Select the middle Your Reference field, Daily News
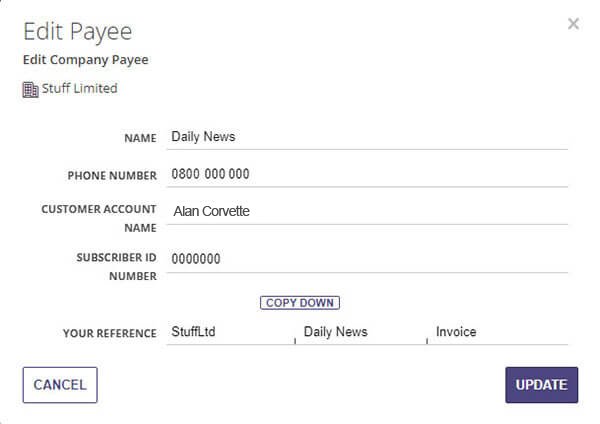This screenshot has width=600, height=424. 362,332
